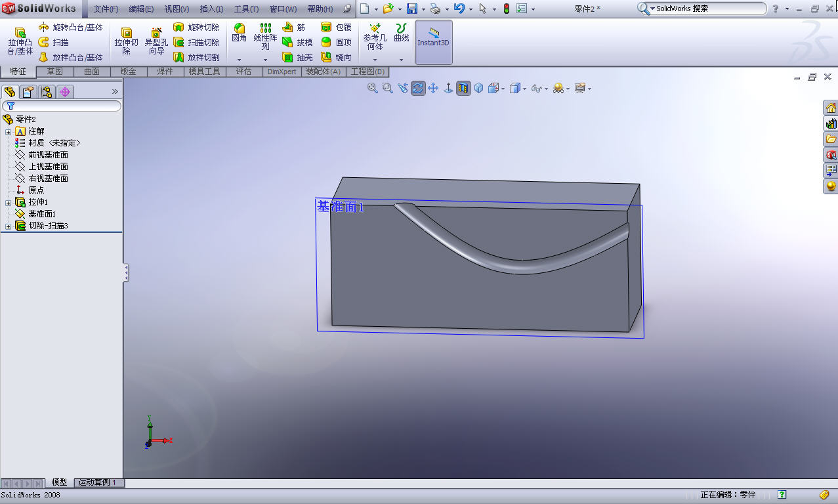Click the Rebuild traffic light icon
Screen dimensions: 838x504
click(x=506, y=9)
